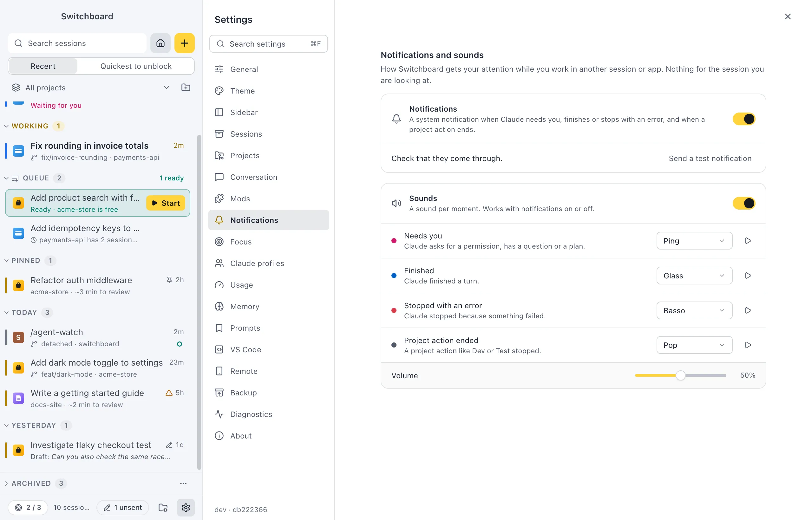Viewport: 812px width, 520px height.
Task: Open Refactor auth middleware session
Action: tap(98, 286)
